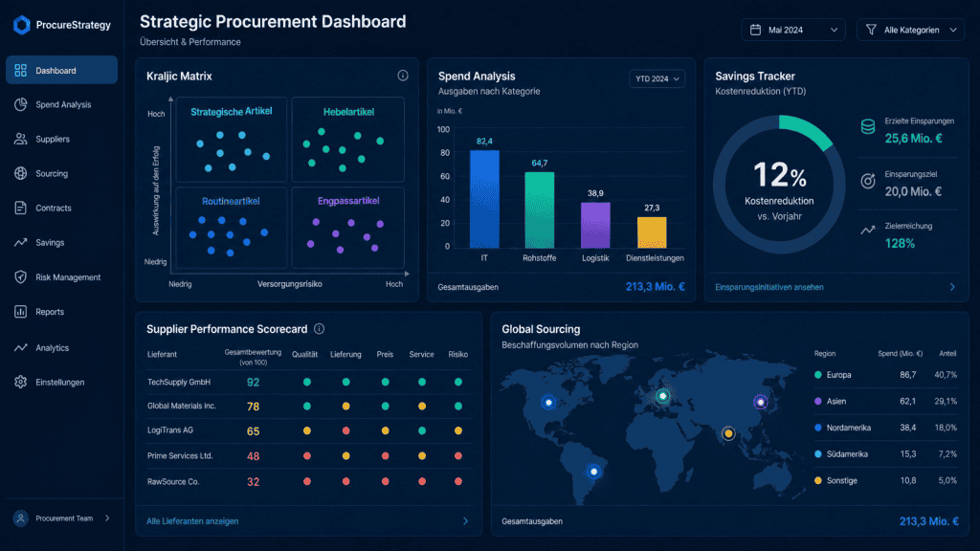Click the Contracts document icon
Screen dimensions: 980x551
21,208
